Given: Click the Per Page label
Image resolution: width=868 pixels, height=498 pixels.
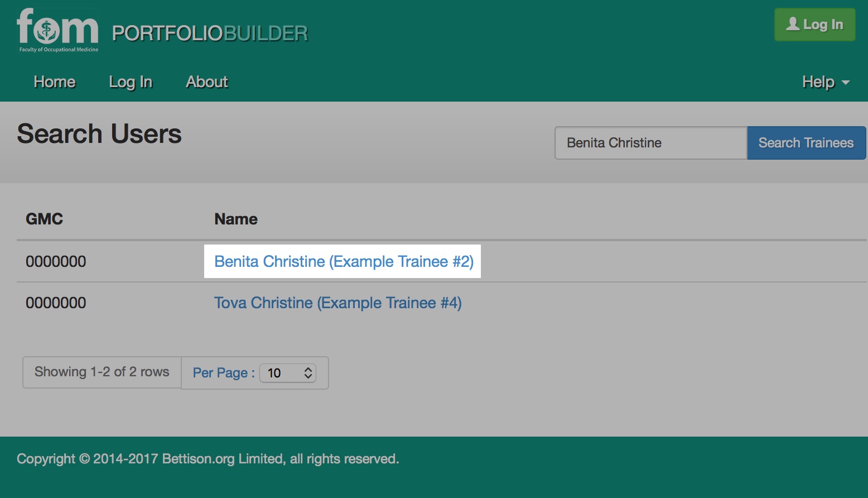Looking at the screenshot, I should [x=224, y=373].
